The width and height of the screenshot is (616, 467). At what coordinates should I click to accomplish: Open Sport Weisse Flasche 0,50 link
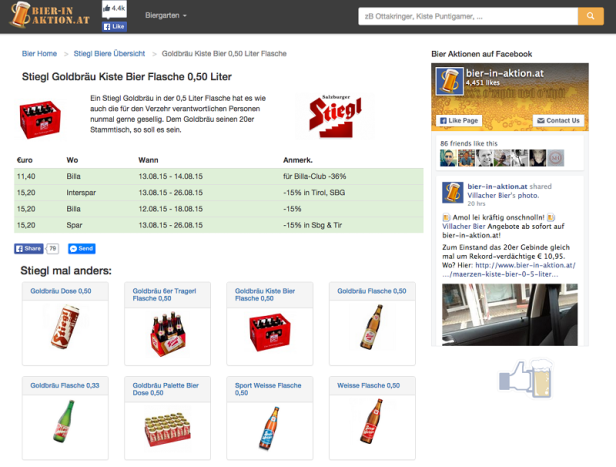(x=268, y=389)
